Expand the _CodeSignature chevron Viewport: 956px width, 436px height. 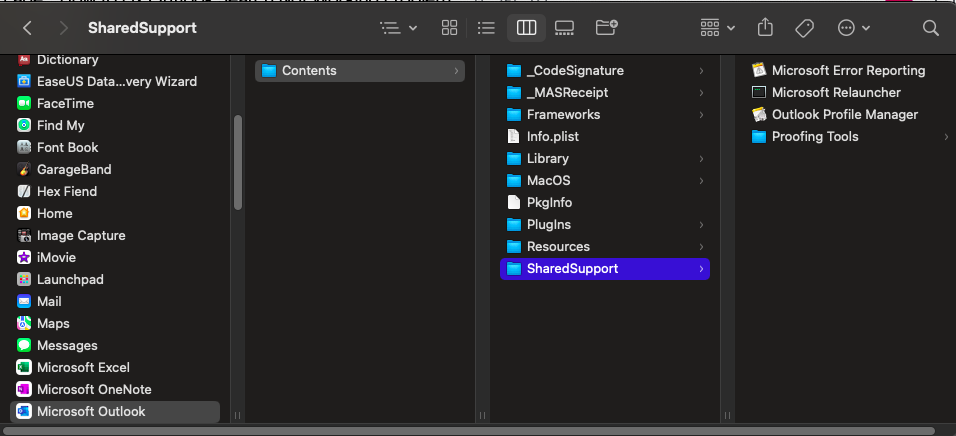[701, 71]
